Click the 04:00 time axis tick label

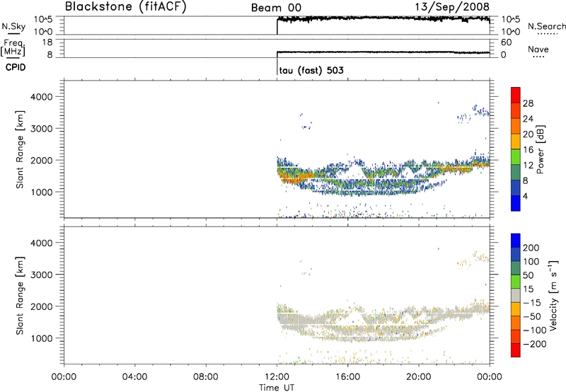coord(135,377)
